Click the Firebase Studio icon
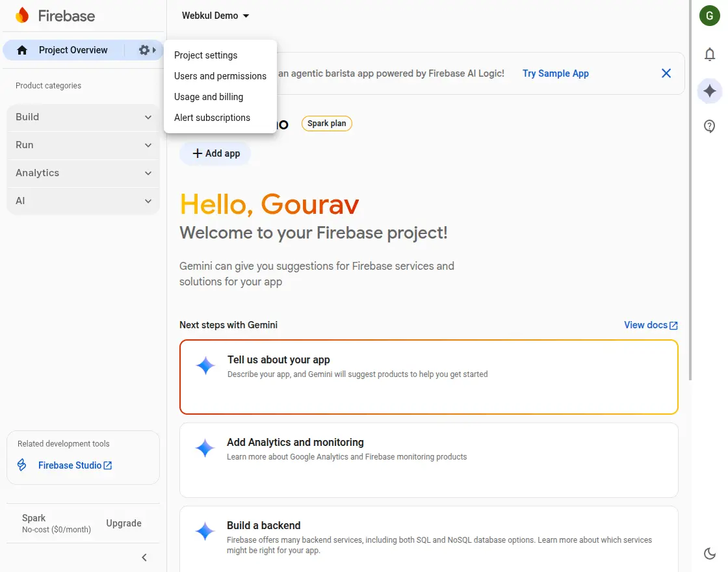The width and height of the screenshot is (728, 572). (22, 465)
